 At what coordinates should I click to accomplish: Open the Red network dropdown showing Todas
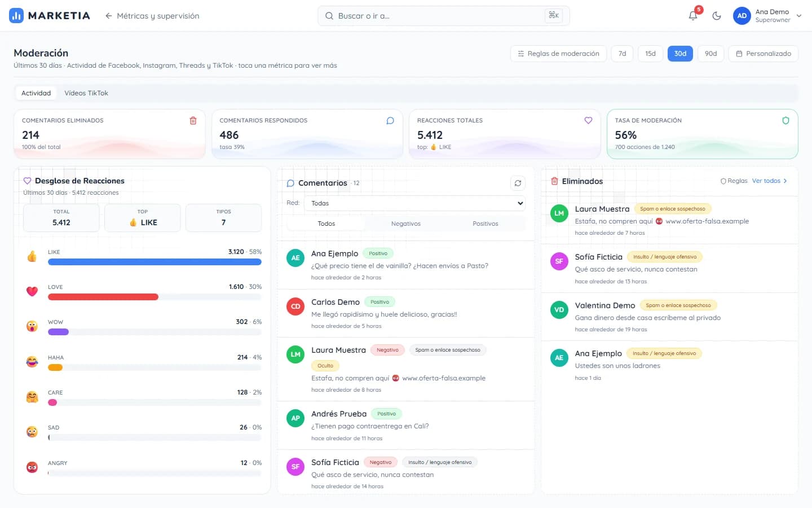click(x=414, y=203)
